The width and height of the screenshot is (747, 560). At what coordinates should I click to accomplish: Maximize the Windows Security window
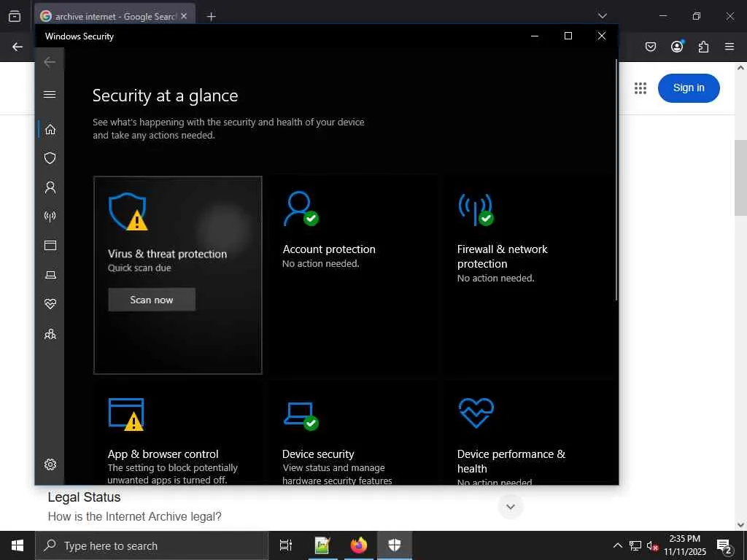tap(568, 36)
